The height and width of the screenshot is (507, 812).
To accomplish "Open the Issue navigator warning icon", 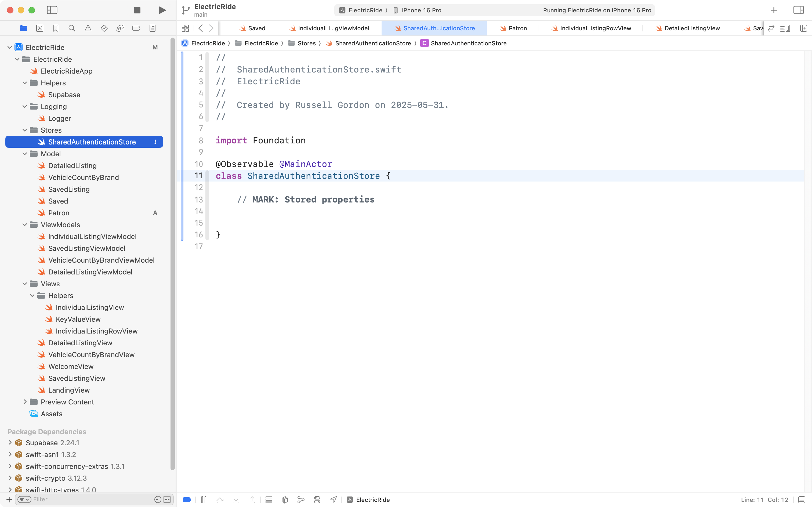I will [x=88, y=28].
